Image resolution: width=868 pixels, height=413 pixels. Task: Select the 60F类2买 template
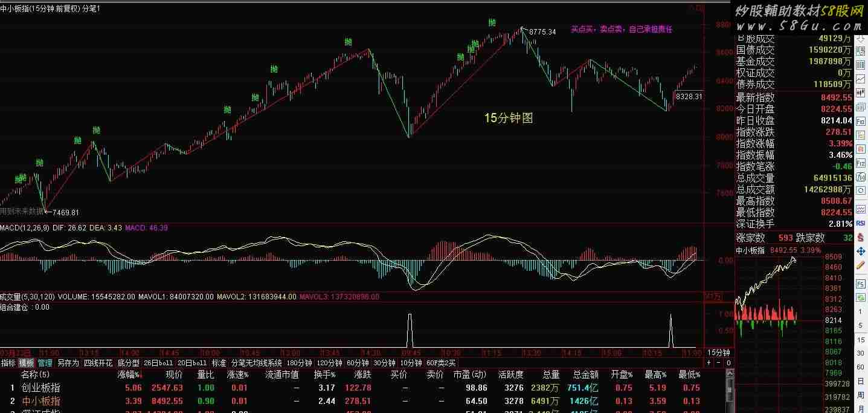pos(441,363)
